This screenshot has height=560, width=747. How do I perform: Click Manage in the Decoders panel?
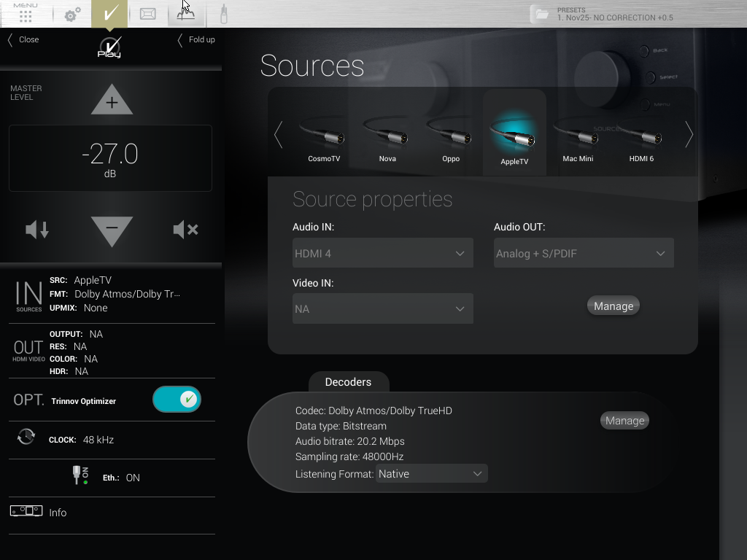tap(624, 421)
